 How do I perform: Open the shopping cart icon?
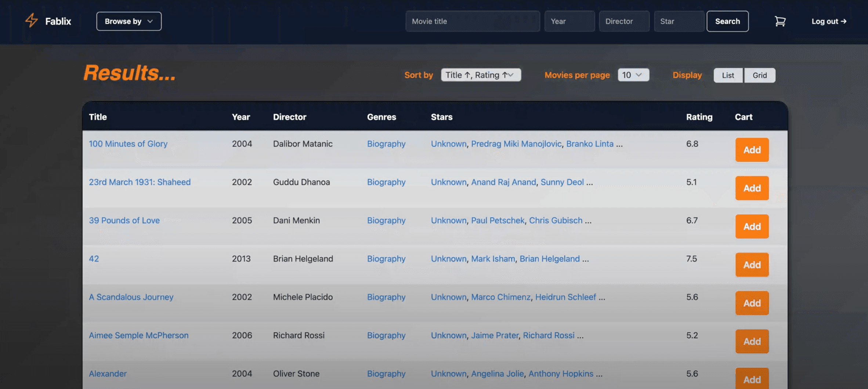pyautogui.click(x=780, y=21)
